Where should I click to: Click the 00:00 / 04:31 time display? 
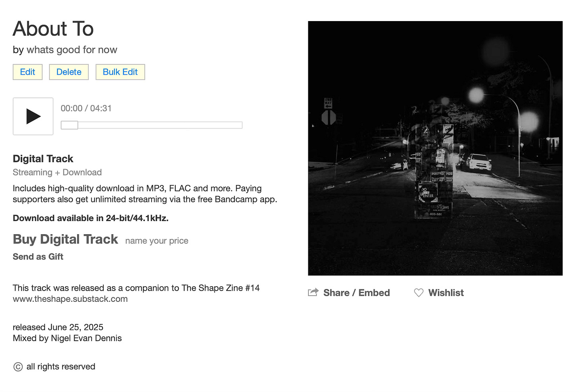tap(86, 109)
